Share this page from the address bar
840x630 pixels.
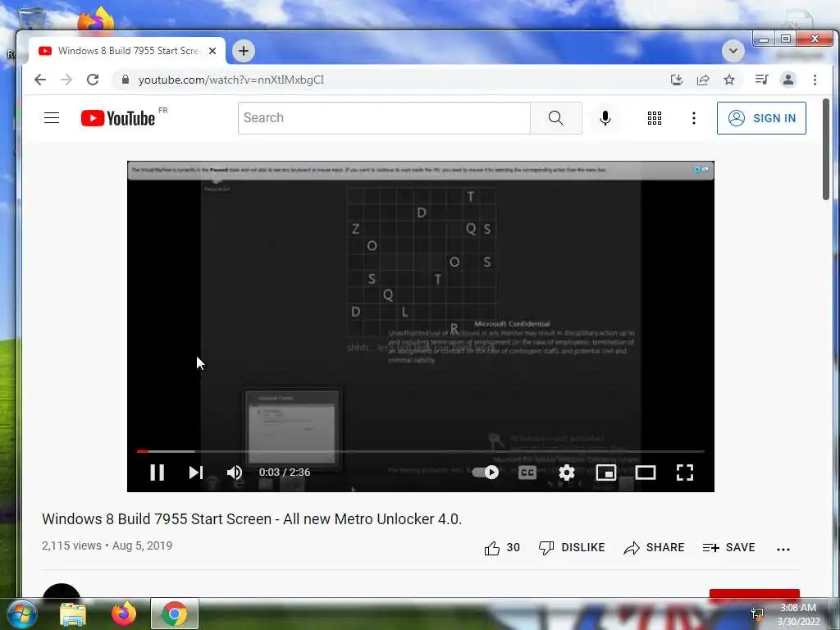pos(703,80)
